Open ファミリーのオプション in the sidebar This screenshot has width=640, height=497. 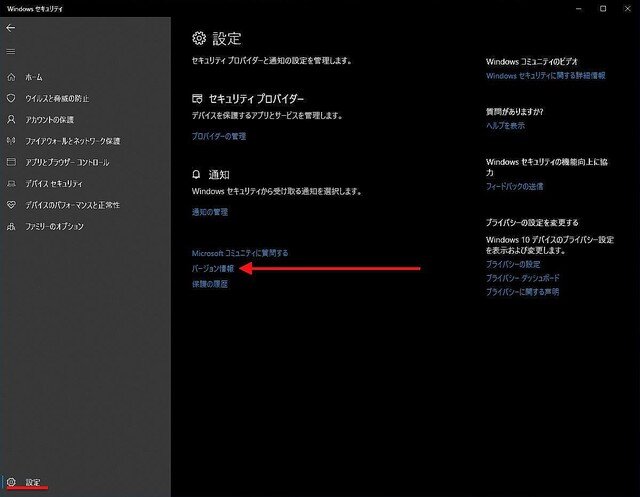(x=55, y=226)
